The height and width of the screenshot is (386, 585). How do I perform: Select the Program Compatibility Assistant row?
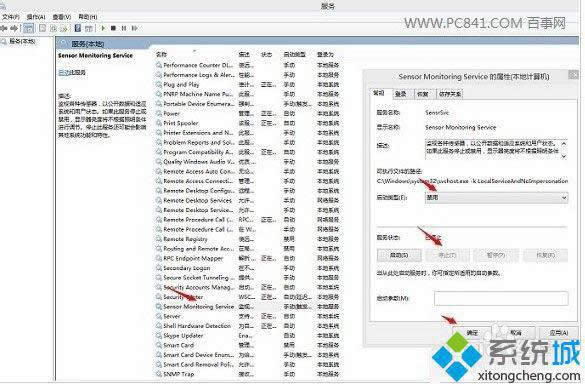[247, 152]
